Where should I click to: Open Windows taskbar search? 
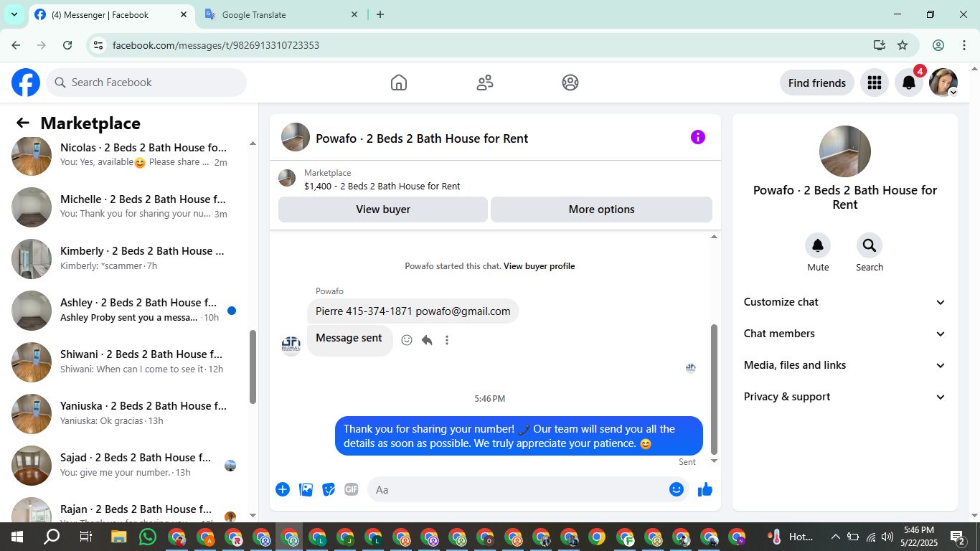click(x=52, y=537)
